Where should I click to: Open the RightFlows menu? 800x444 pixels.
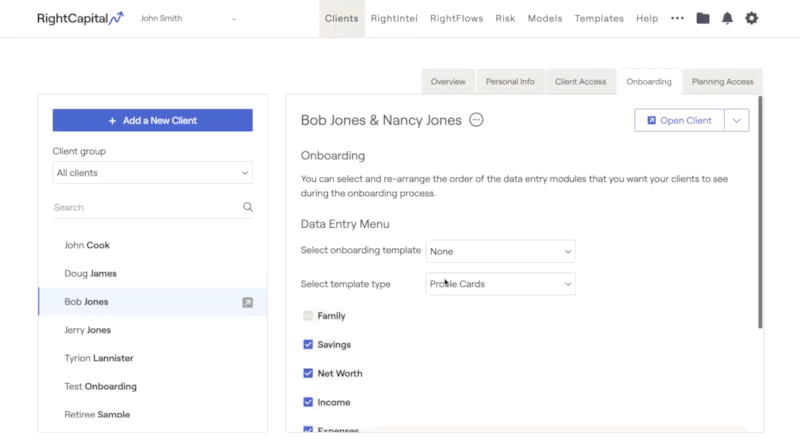(456, 18)
